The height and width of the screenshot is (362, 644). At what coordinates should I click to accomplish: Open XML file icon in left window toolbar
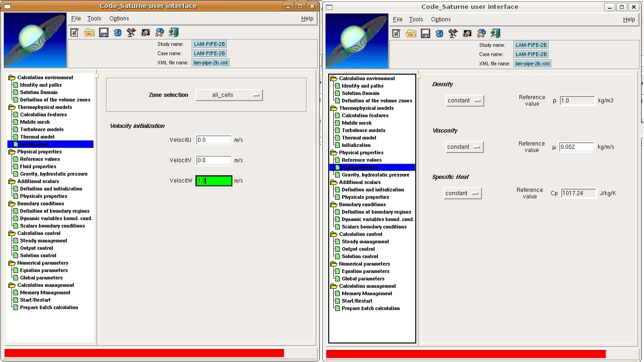pyautogui.click(x=89, y=32)
